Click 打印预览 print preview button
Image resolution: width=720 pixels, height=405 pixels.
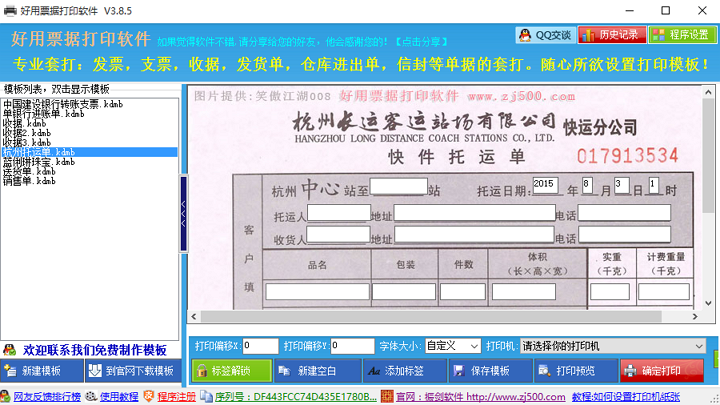(x=576, y=371)
